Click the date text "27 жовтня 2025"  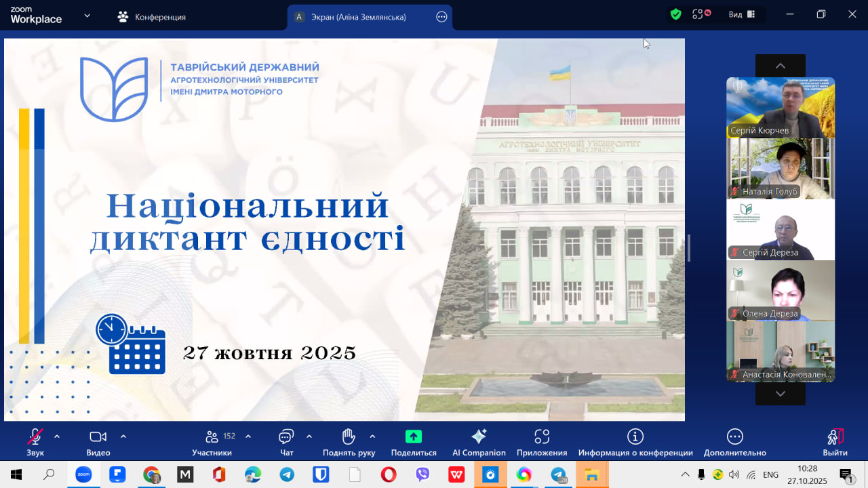[269, 353]
